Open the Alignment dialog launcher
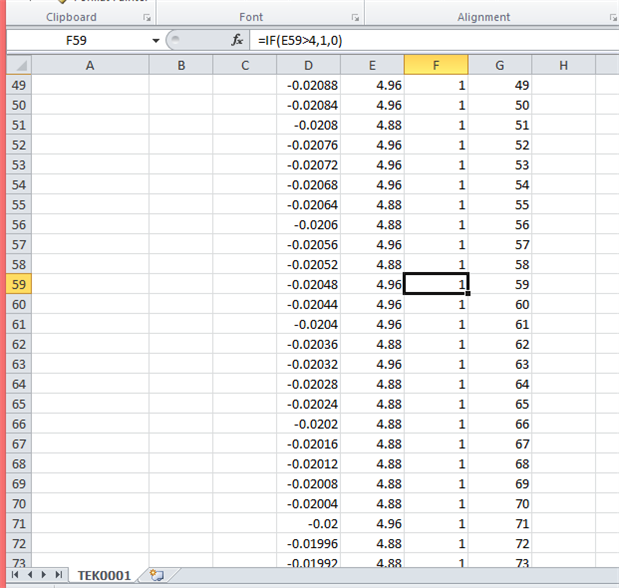This screenshot has height=588, width=619. click(x=610, y=18)
